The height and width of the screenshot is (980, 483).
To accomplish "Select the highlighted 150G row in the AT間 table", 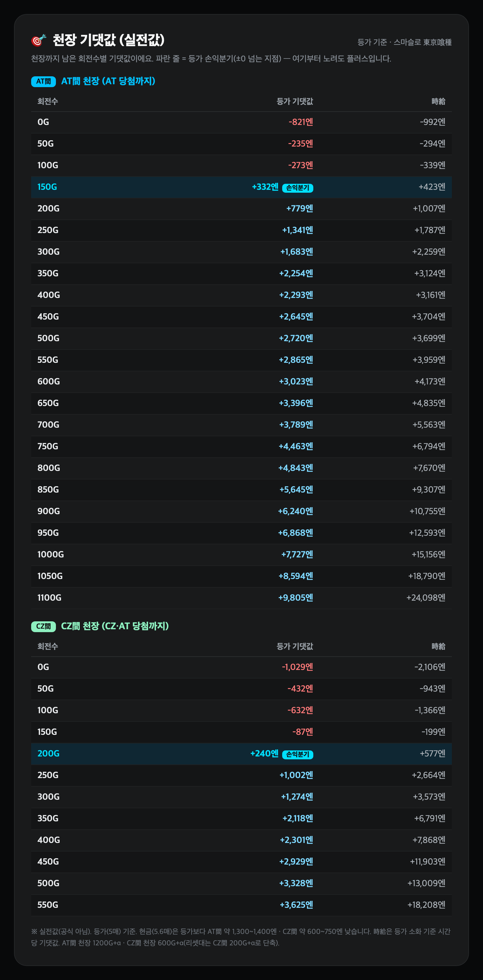I will tap(241, 187).
